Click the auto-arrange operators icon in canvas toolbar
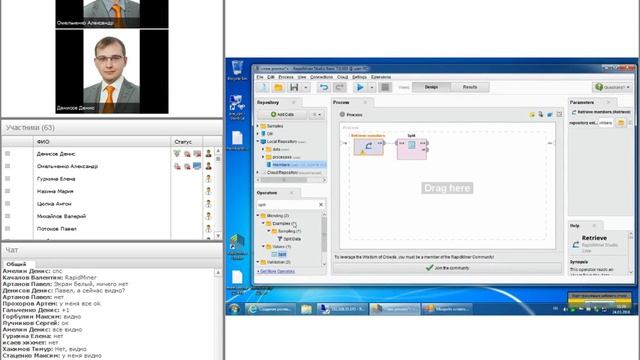The image size is (640, 360). (x=541, y=115)
